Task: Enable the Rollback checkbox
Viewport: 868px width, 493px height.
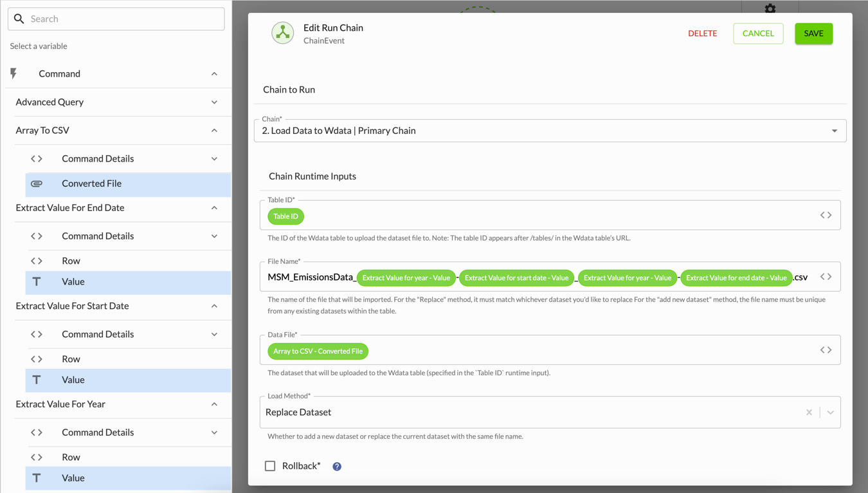Action: pos(270,466)
